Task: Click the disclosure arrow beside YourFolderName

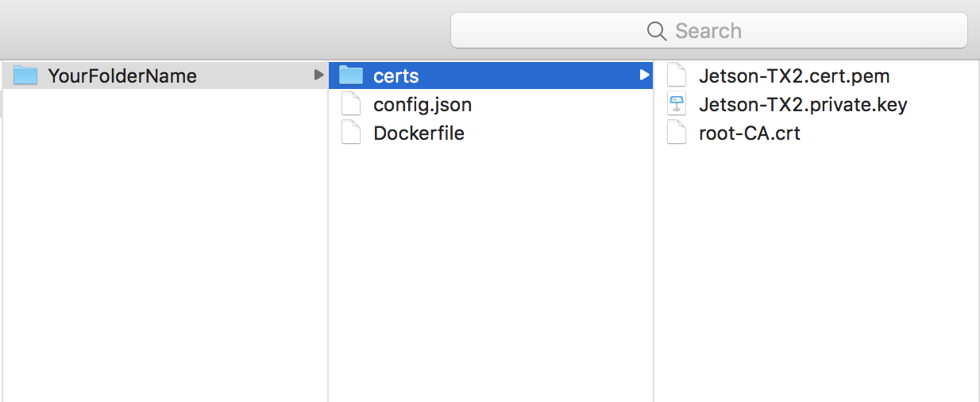Action: 318,75
